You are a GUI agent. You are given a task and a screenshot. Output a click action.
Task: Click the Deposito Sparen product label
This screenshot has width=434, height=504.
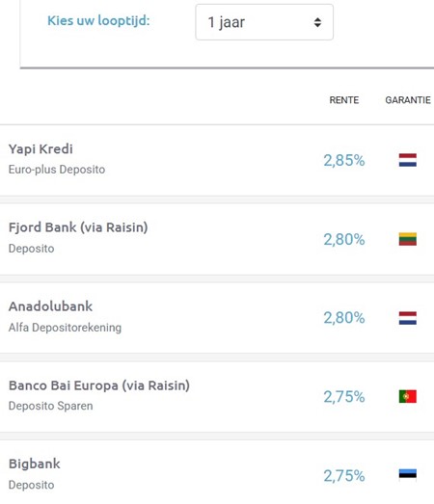(x=50, y=406)
